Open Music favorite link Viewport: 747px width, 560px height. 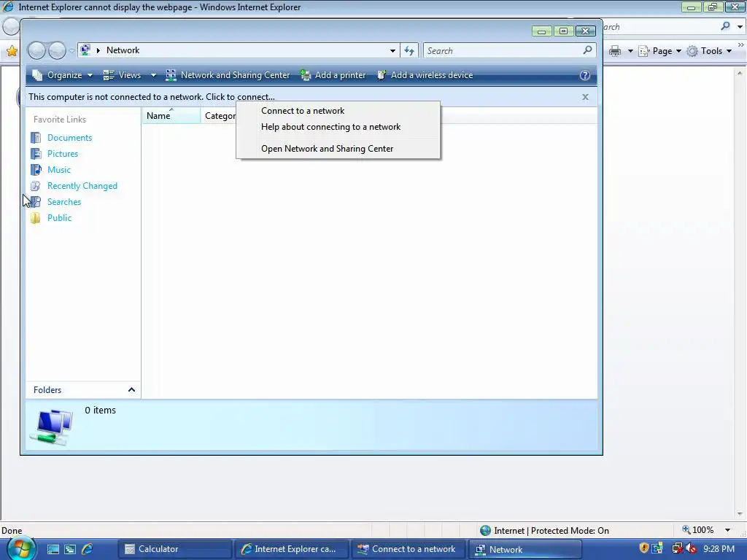(x=58, y=169)
